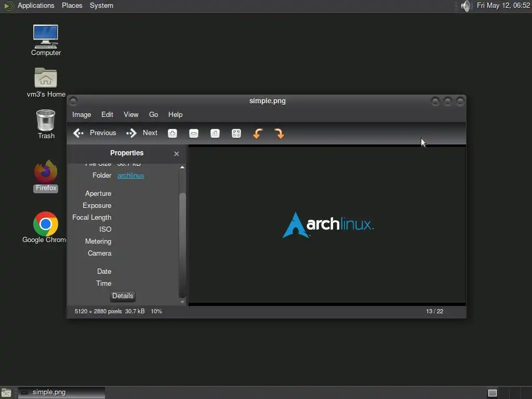Launch Firefox from the desktop
This screenshot has width=532, height=399.
click(46, 176)
